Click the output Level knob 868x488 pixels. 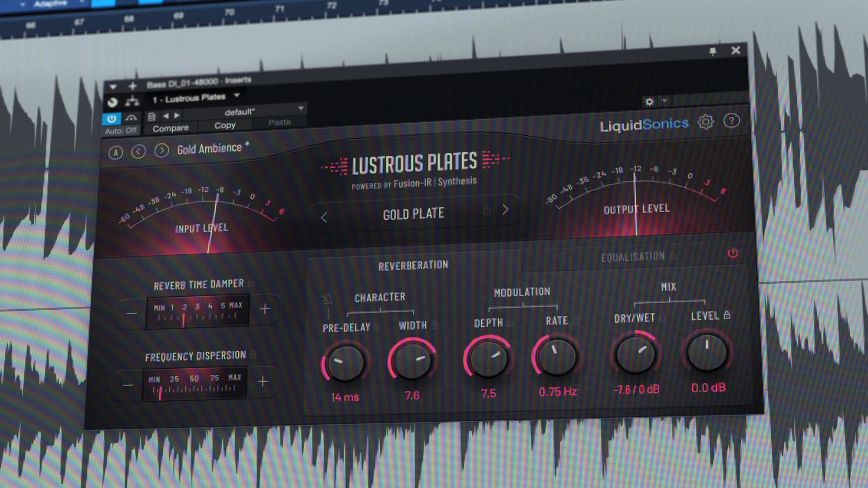click(707, 352)
